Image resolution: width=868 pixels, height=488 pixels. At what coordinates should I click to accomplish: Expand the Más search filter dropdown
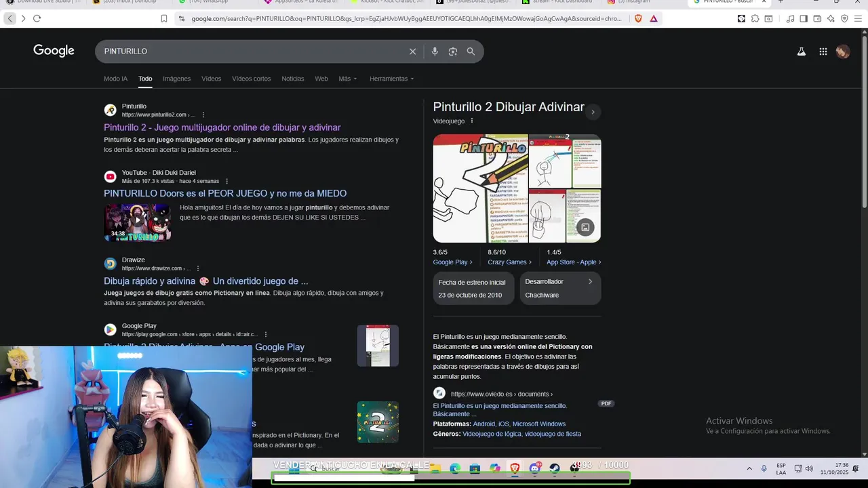coord(347,79)
